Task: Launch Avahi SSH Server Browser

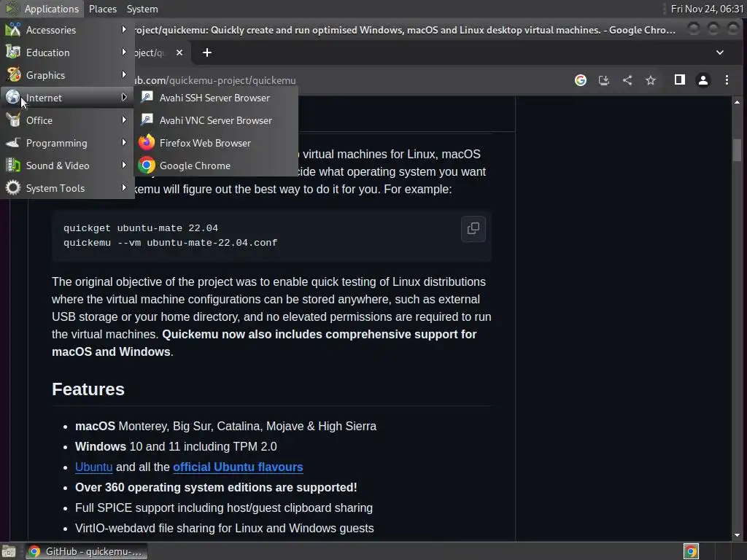Action: coord(216,98)
